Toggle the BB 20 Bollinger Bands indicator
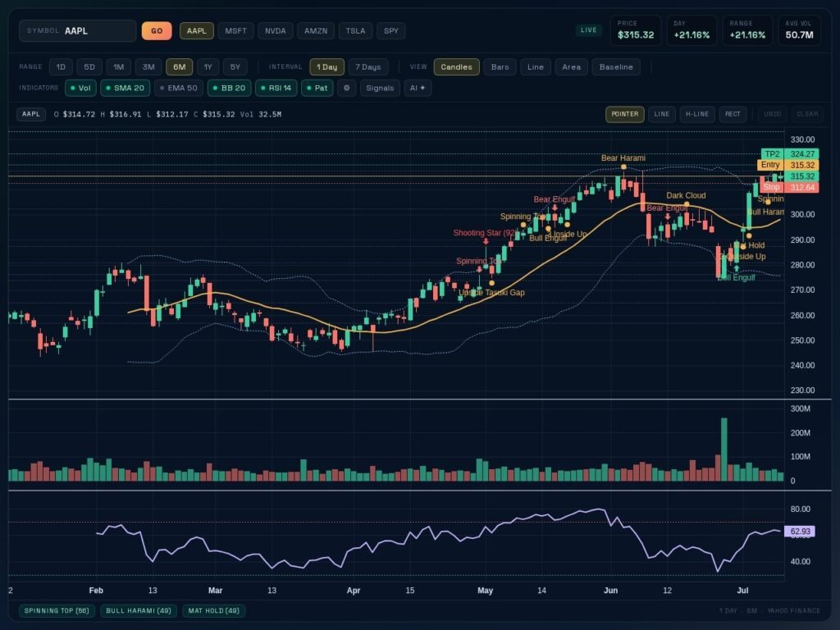The width and height of the screenshot is (840, 630). (230, 88)
